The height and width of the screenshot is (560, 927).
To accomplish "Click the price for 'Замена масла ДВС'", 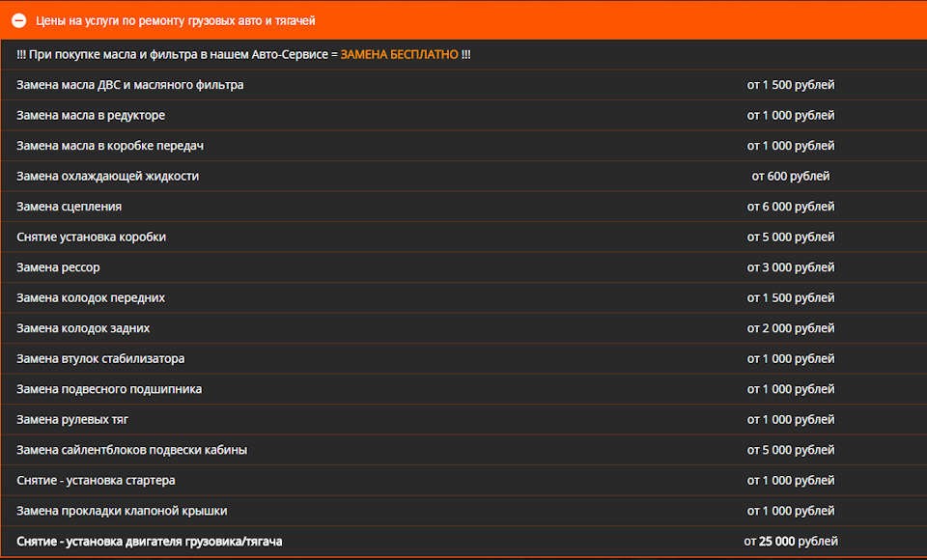I will click(x=791, y=85).
